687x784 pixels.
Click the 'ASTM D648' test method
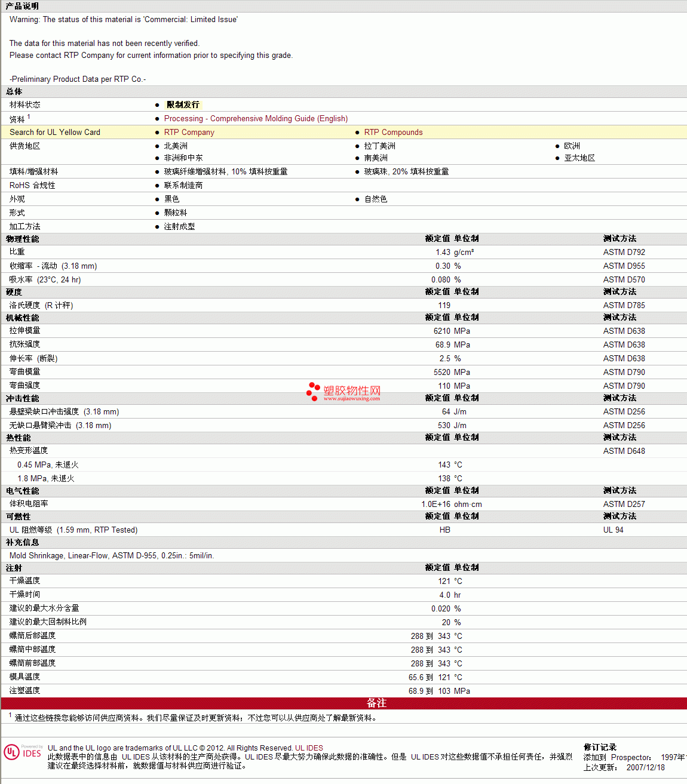click(624, 451)
